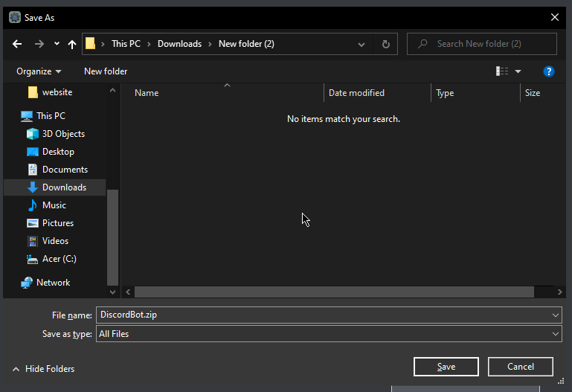Open Network in the navigation pane

pyautogui.click(x=53, y=283)
